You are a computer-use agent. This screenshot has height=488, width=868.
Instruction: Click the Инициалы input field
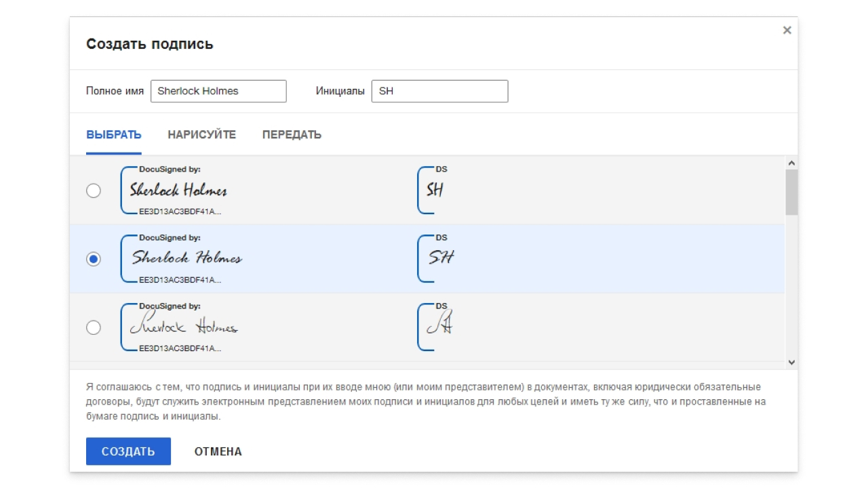(439, 91)
